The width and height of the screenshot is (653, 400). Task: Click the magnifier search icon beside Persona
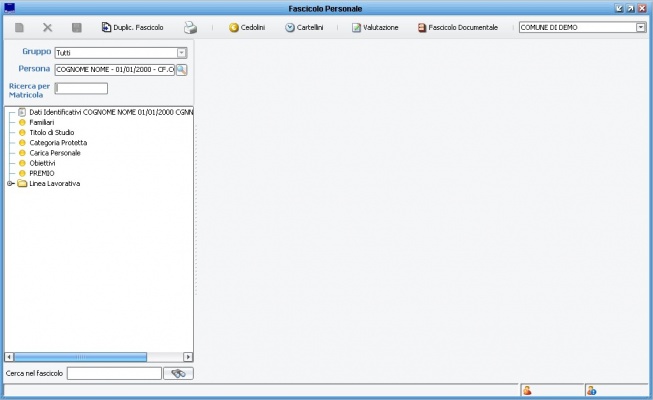click(182, 70)
